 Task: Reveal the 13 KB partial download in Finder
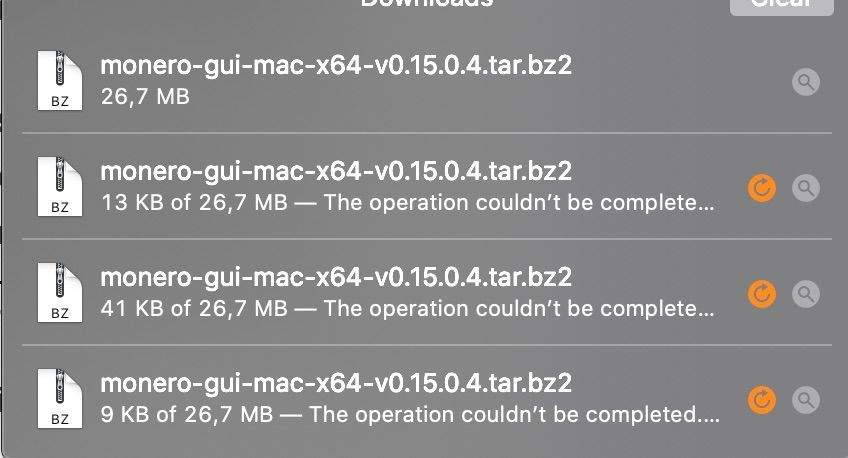click(806, 188)
